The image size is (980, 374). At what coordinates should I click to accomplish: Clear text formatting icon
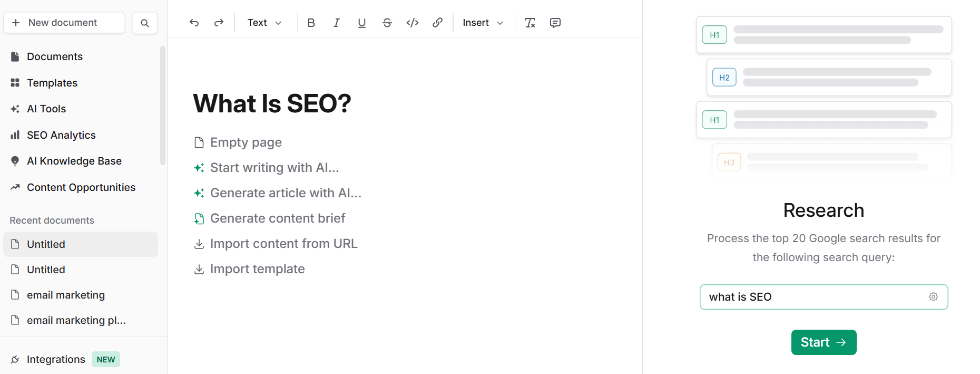(530, 23)
